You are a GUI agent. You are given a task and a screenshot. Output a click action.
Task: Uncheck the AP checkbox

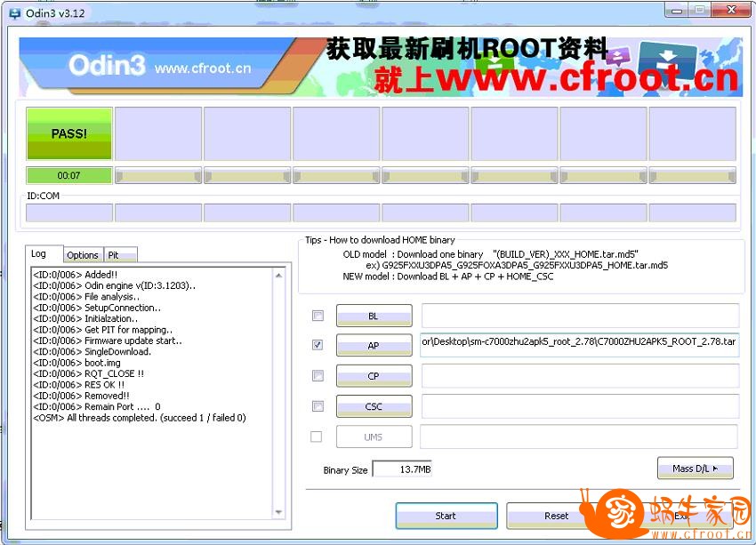[318, 345]
